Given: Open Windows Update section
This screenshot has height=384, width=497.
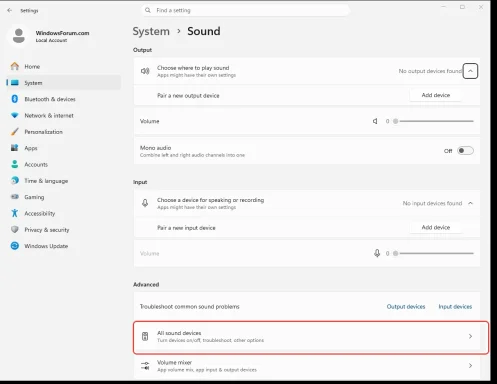Looking at the screenshot, I should [63, 246].
